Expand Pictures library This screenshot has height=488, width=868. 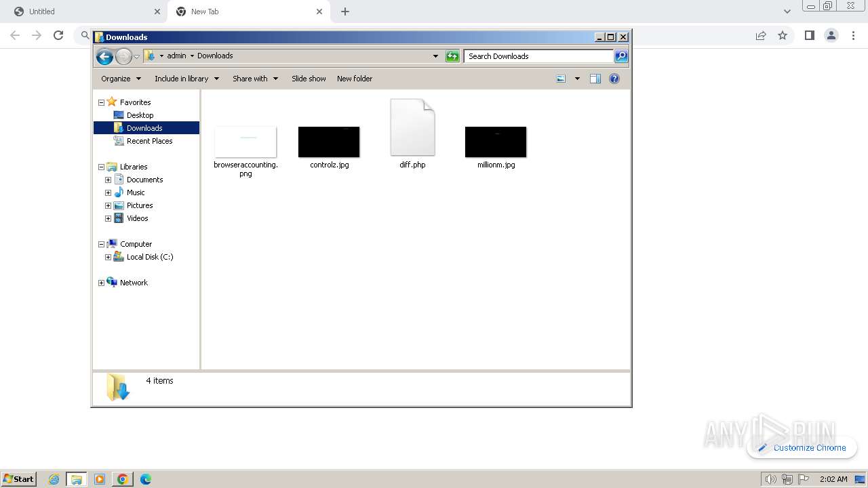(x=108, y=205)
